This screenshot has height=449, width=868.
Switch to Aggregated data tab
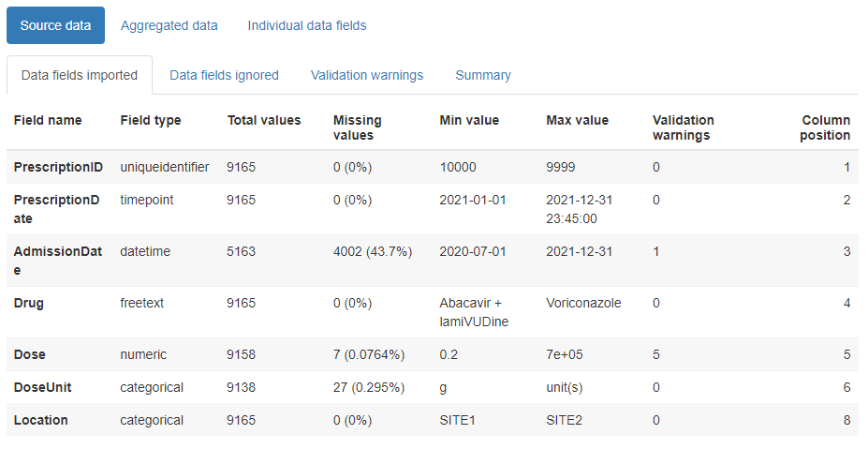[x=169, y=25]
